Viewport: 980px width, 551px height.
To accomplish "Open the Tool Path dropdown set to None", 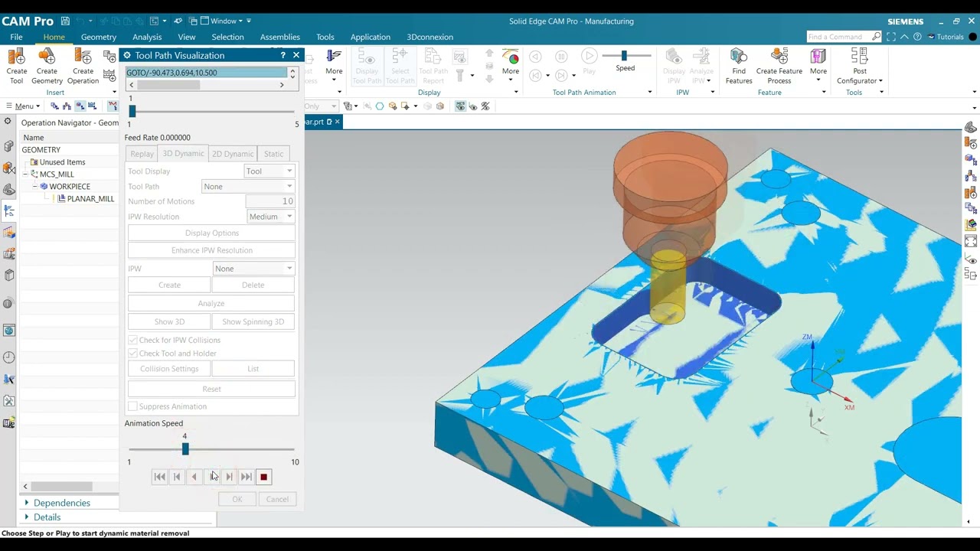I will click(x=248, y=187).
